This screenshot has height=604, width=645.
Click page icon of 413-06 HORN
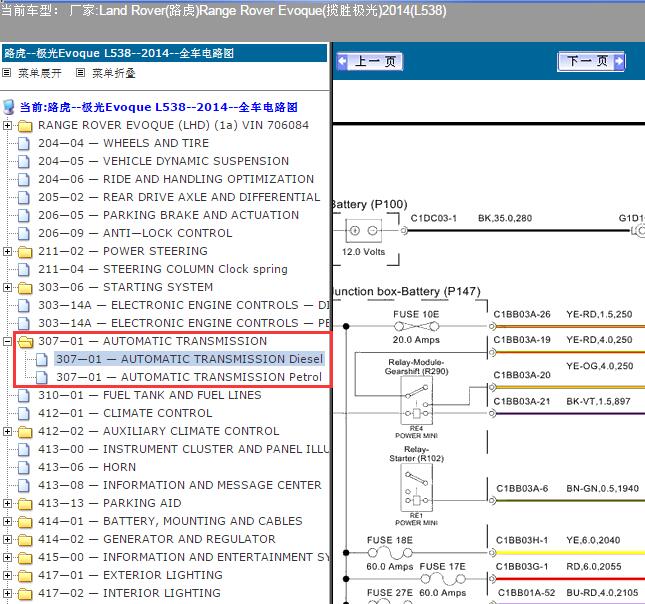[24, 467]
